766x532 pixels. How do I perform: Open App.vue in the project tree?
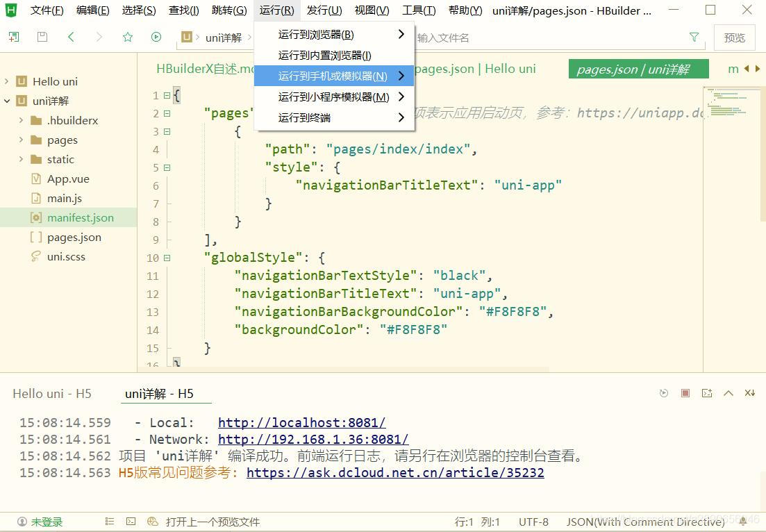click(68, 178)
